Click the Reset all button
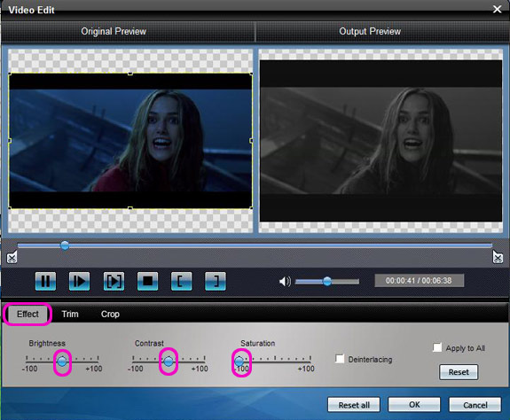This screenshot has width=510, height=420. [354, 405]
